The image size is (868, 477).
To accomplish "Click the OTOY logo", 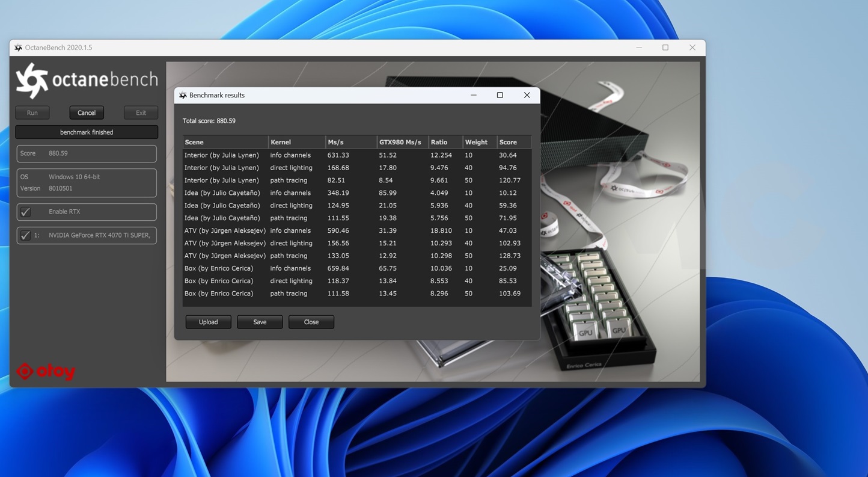I will pos(45,371).
